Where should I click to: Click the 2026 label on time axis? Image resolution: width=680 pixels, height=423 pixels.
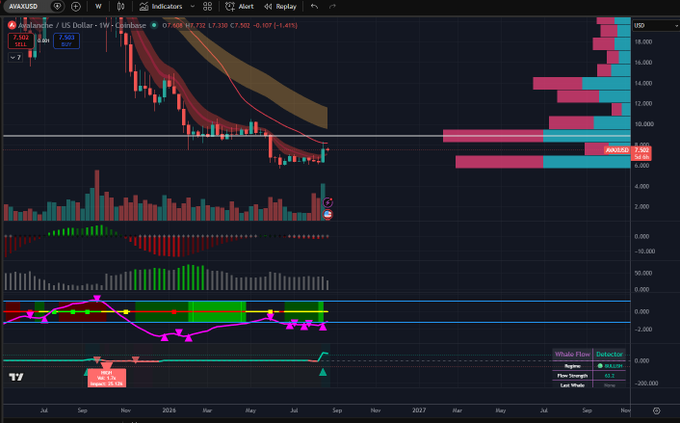click(x=169, y=410)
